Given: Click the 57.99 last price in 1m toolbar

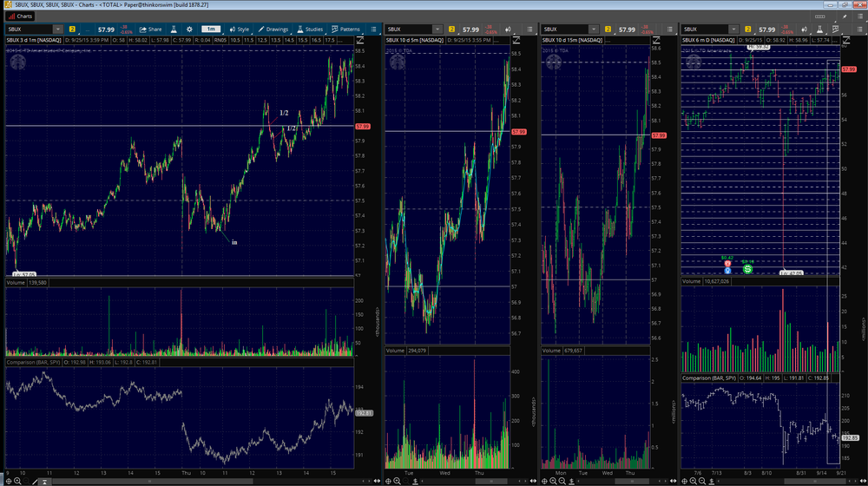Looking at the screenshot, I should [x=106, y=30].
